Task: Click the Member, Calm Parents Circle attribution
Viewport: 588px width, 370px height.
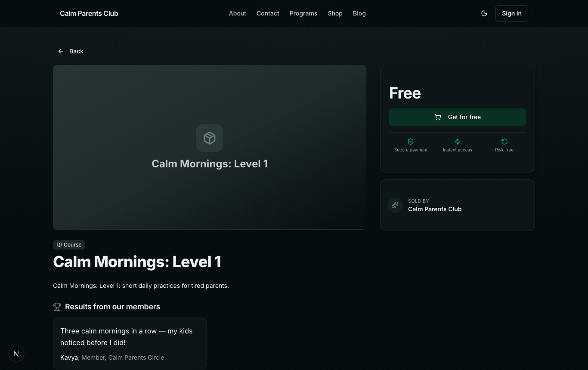Action: tap(123, 358)
